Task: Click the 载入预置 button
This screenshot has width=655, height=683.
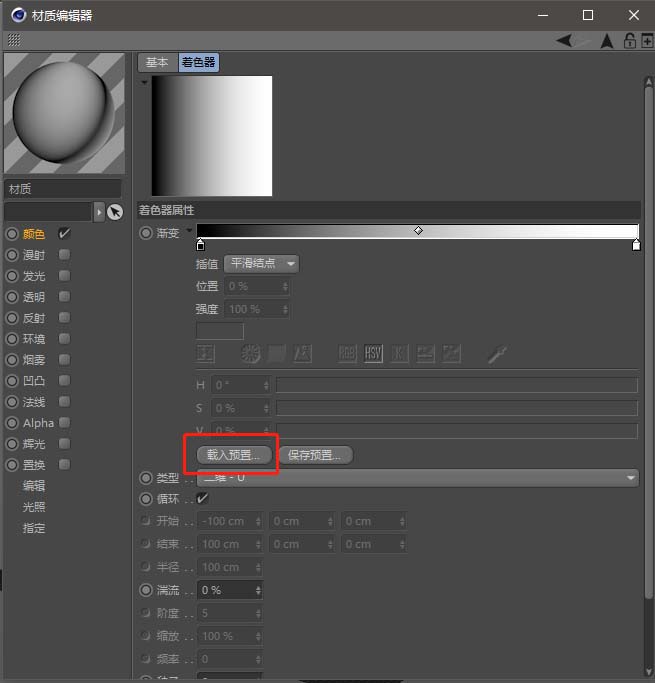Action: pos(234,455)
